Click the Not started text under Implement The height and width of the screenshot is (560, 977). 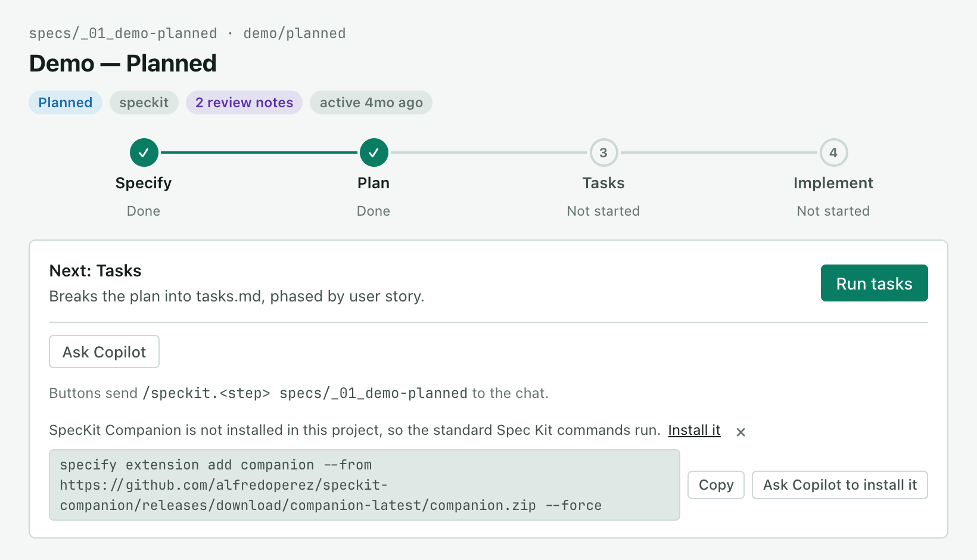tap(833, 211)
